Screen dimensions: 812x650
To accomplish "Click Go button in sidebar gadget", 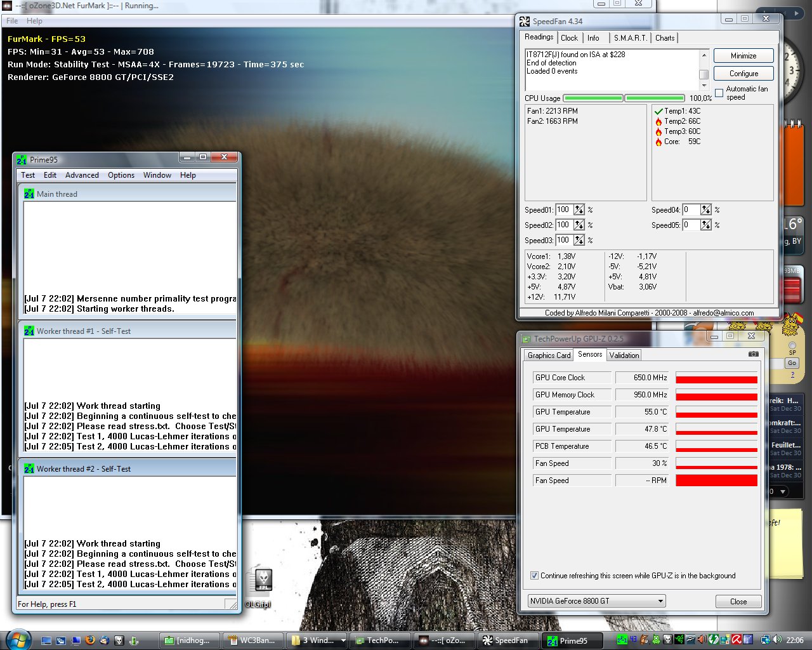I will pyautogui.click(x=792, y=363).
